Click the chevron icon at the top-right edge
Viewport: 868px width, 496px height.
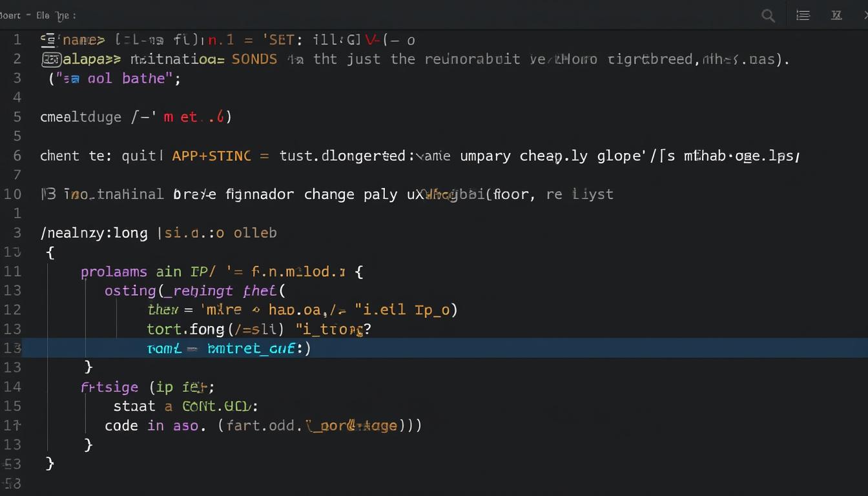tap(864, 15)
